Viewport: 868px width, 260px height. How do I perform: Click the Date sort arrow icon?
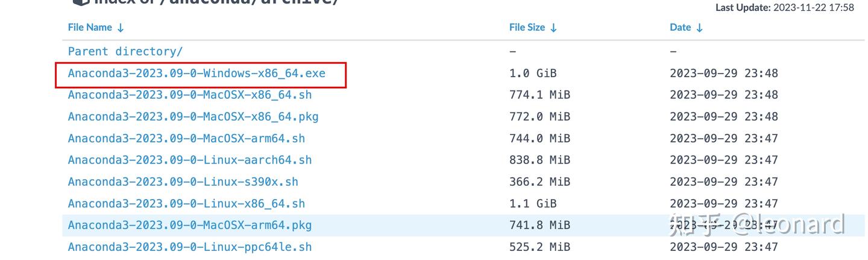click(x=699, y=28)
